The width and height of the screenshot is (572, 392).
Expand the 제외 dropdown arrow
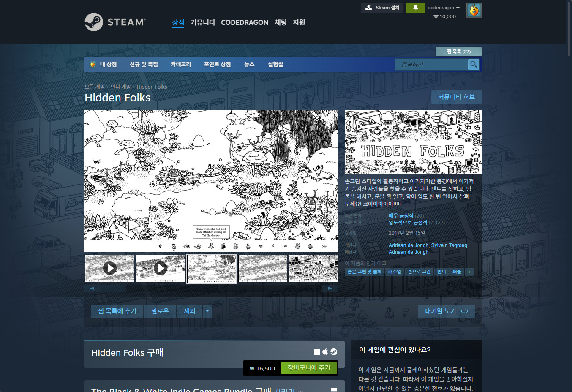pos(207,311)
